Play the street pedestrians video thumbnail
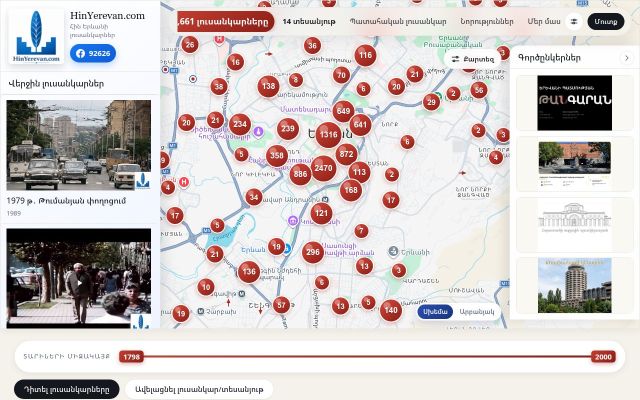640x400 pixels. [78, 279]
